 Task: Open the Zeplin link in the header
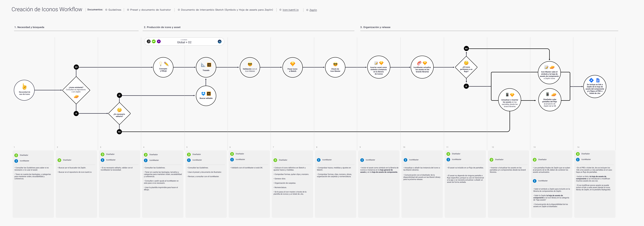[x=313, y=10]
